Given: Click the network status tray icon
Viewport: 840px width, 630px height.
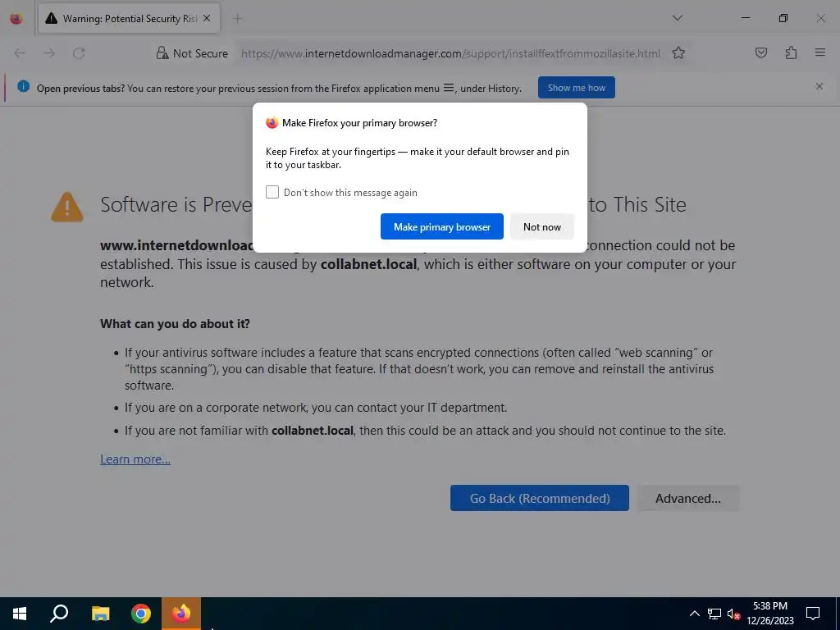Looking at the screenshot, I should tap(714, 614).
